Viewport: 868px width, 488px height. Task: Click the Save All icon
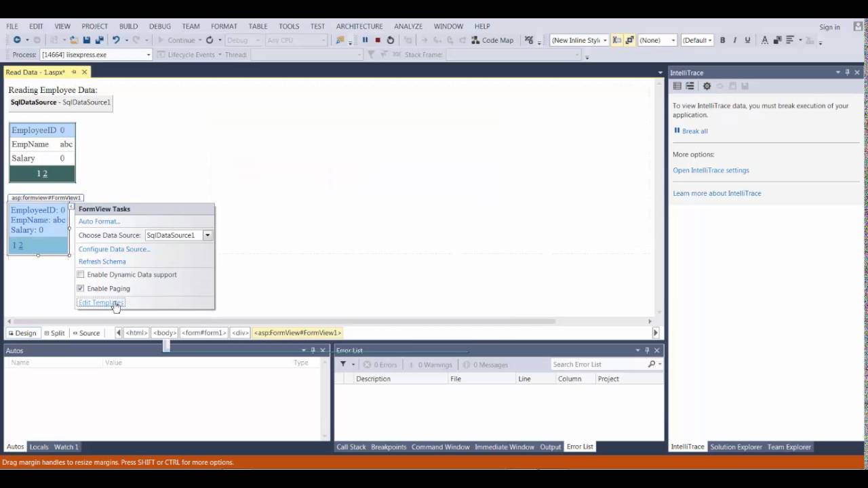99,40
